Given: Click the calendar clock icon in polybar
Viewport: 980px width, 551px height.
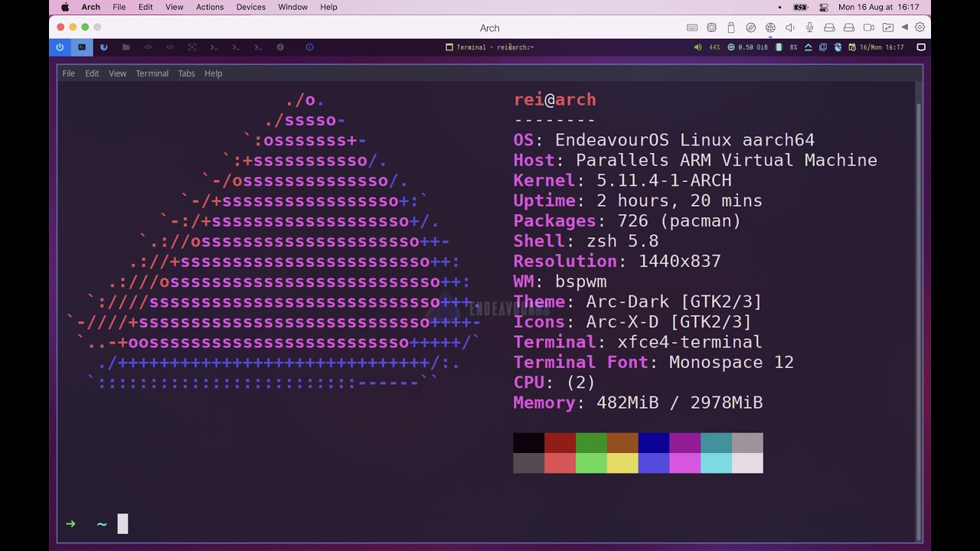Looking at the screenshot, I should (x=852, y=47).
